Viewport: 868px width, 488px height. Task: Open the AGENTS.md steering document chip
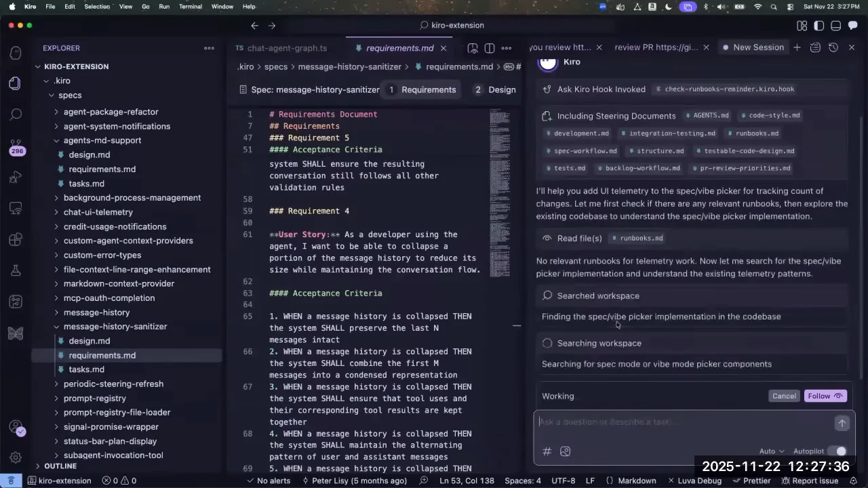pos(706,115)
